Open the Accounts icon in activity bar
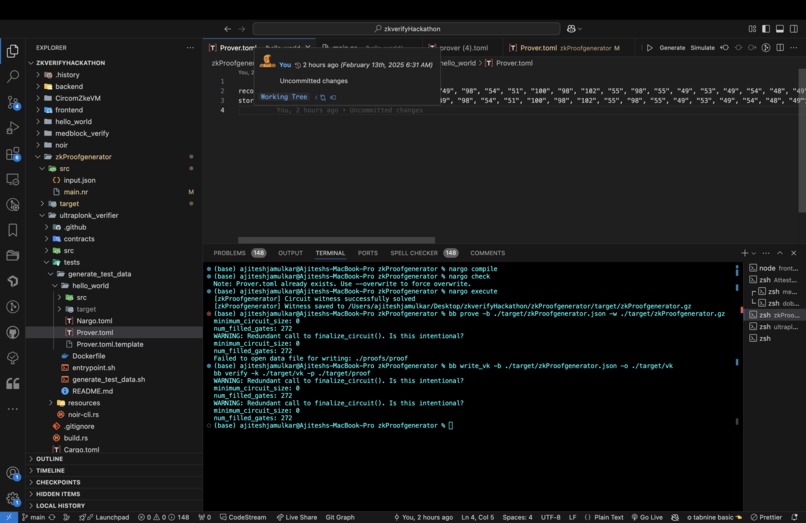806x523 pixels. pos(13,473)
